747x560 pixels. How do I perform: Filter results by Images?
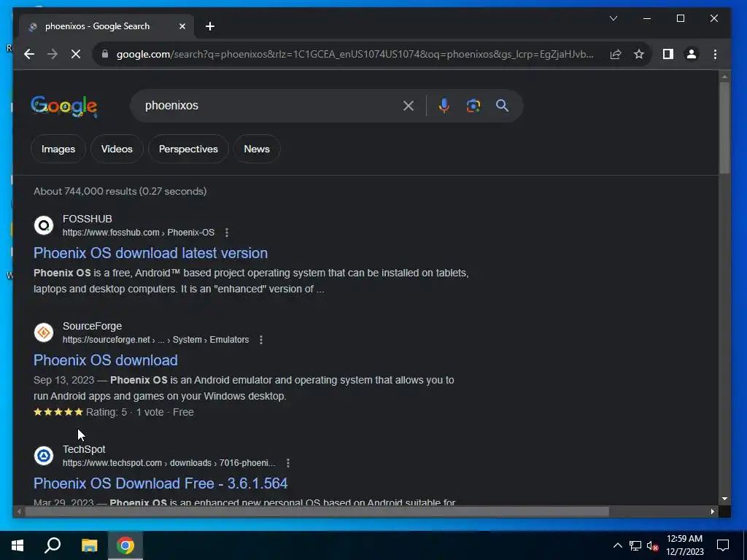pyautogui.click(x=58, y=149)
